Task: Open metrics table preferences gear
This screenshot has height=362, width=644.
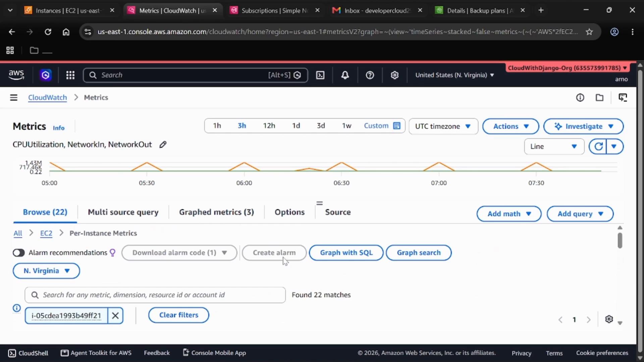Action: click(x=609, y=319)
